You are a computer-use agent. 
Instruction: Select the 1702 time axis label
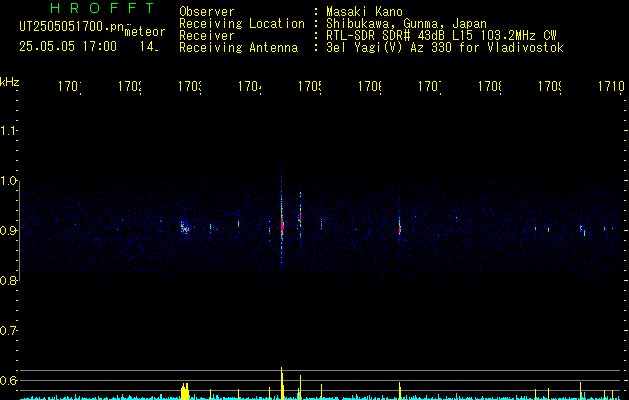[x=130, y=86]
